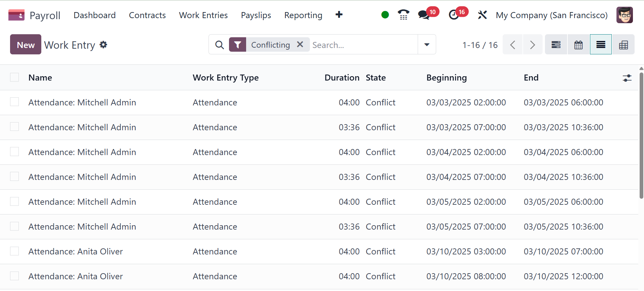Open the chat messages icon

tap(424, 15)
